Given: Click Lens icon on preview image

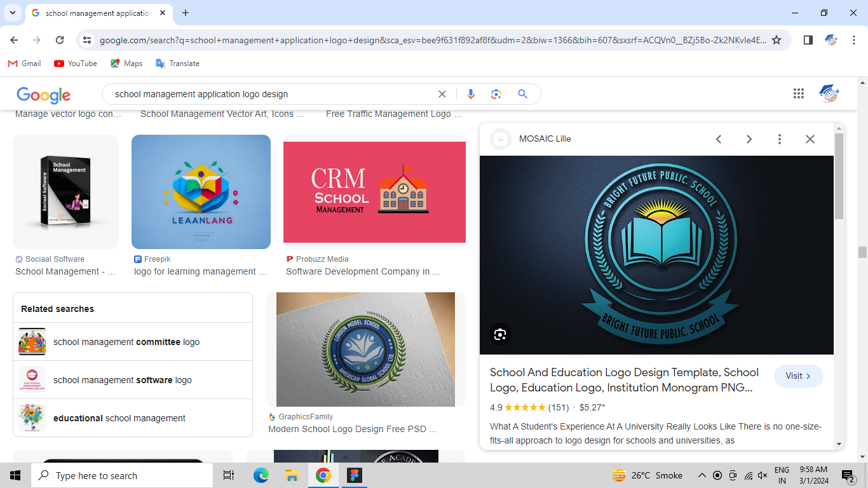Looking at the screenshot, I should 500,334.
